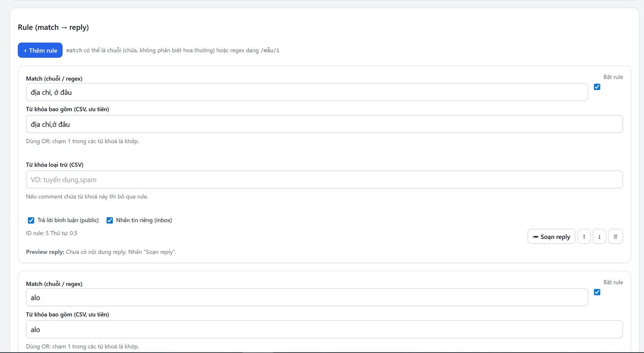The width and height of the screenshot is (644, 353).
Task: Click the pen icon inside Soạn reply
Action: coord(535,237)
